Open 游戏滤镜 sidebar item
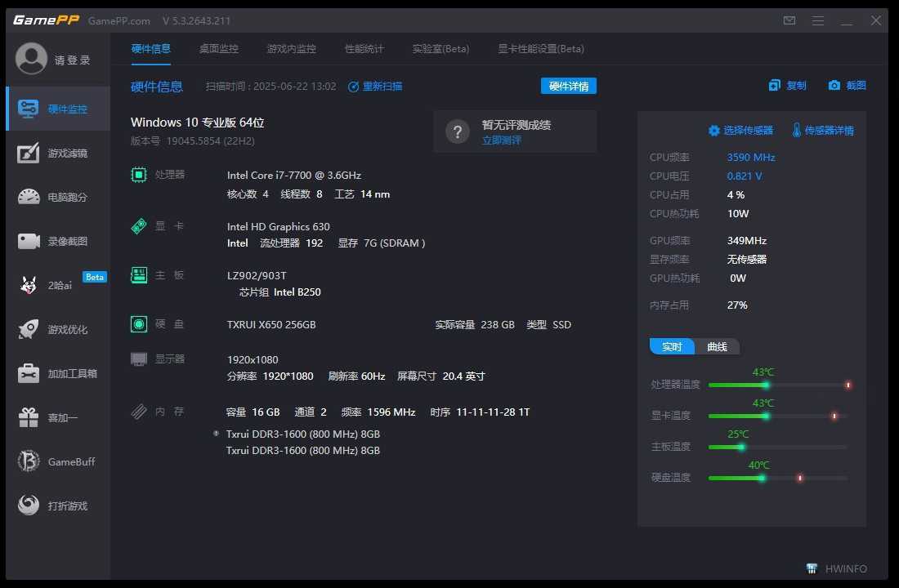The image size is (899, 588). (58, 153)
